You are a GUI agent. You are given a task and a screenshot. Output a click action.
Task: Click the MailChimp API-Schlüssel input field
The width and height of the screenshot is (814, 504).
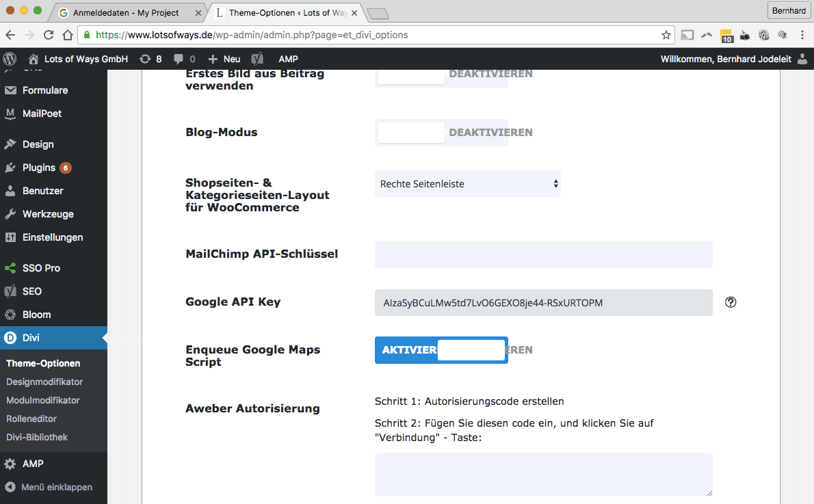pos(543,254)
